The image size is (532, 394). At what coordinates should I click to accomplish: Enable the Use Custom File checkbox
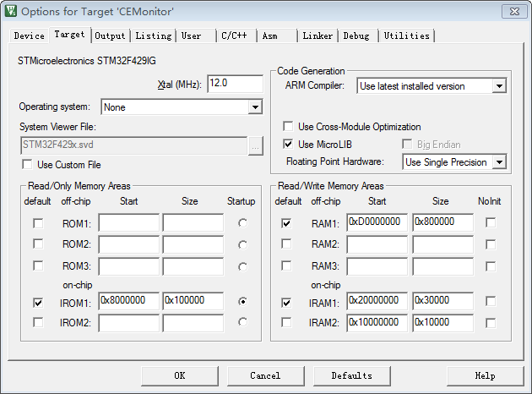(x=27, y=165)
